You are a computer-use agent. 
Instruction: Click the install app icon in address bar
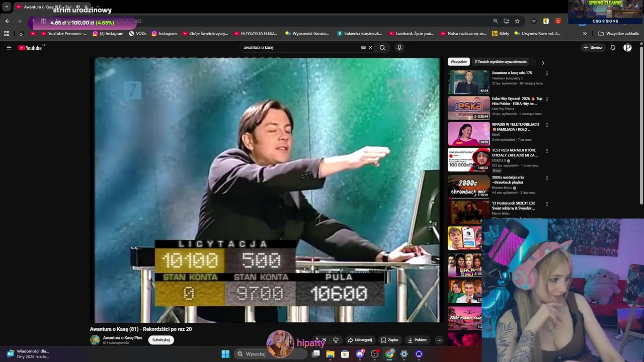click(506, 21)
